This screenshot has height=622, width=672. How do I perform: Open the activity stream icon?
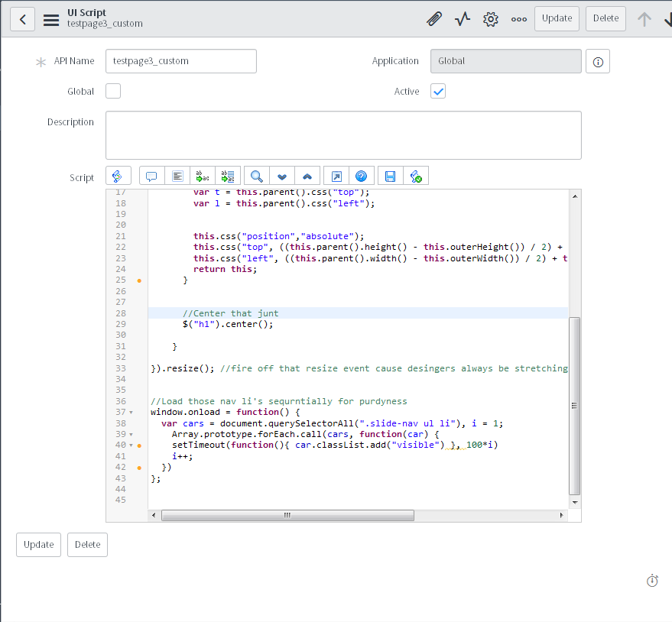[463, 19]
